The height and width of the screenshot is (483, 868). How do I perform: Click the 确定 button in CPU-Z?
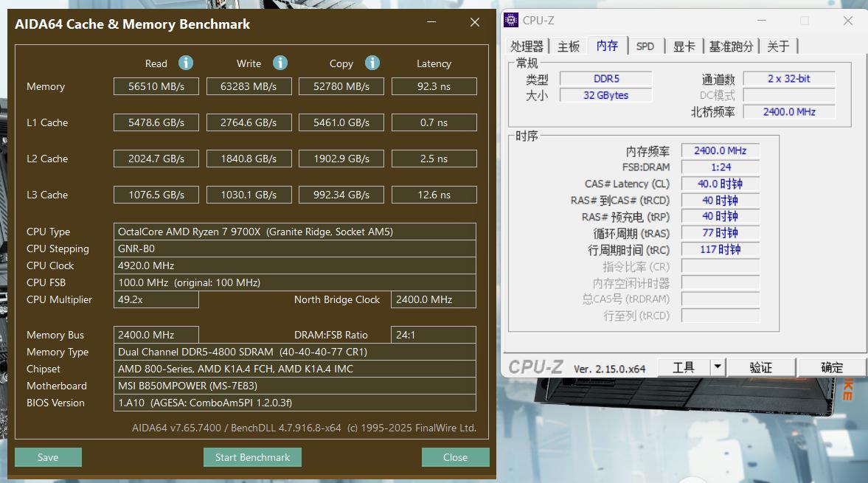click(x=831, y=366)
